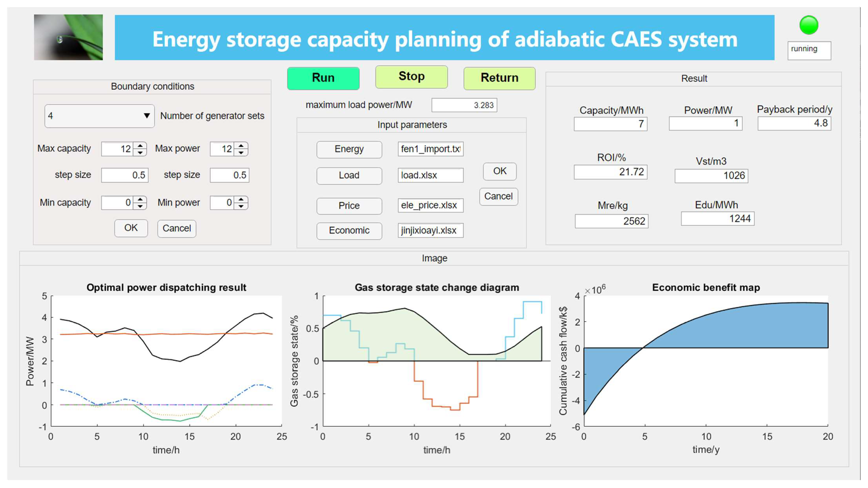Click the maximum load power field

(x=464, y=105)
